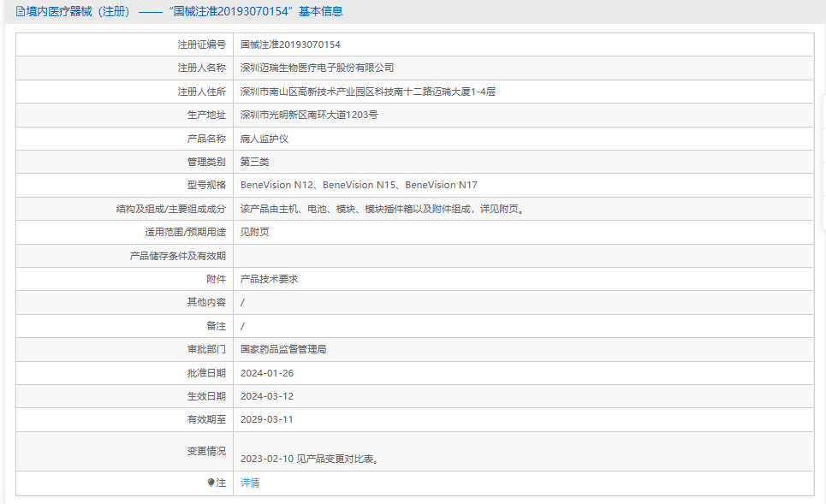Select the attachment value 产品技术要求
The image size is (826, 504).
(269, 279)
